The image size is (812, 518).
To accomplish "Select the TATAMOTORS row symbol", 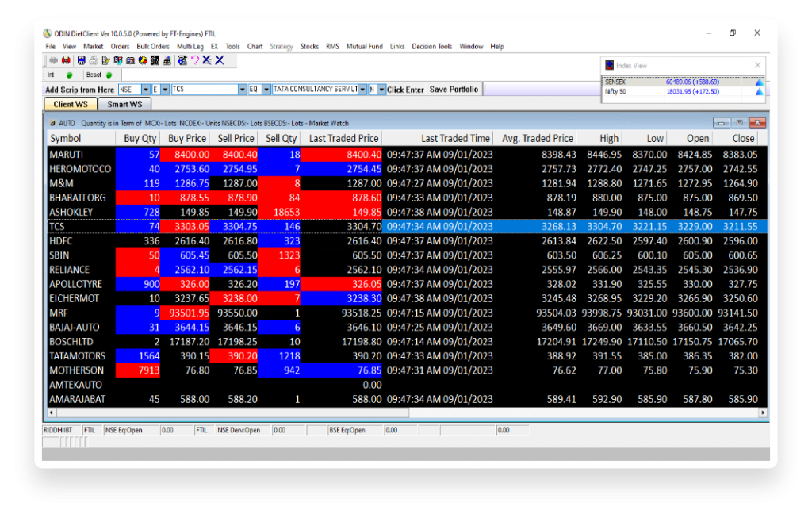I will pos(77,356).
